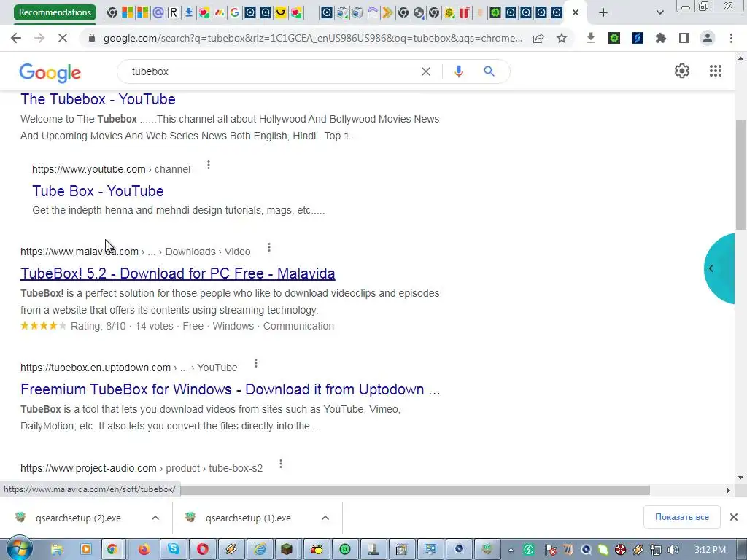Open the blue lightning extension icon
The height and width of the screenshot is (560, 747).
tap(638, 38)
